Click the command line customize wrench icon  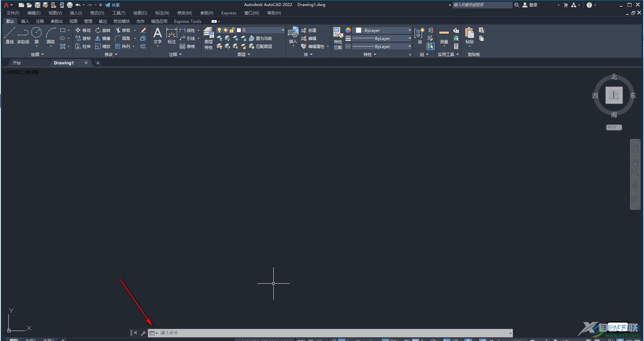tap(143, 333)
